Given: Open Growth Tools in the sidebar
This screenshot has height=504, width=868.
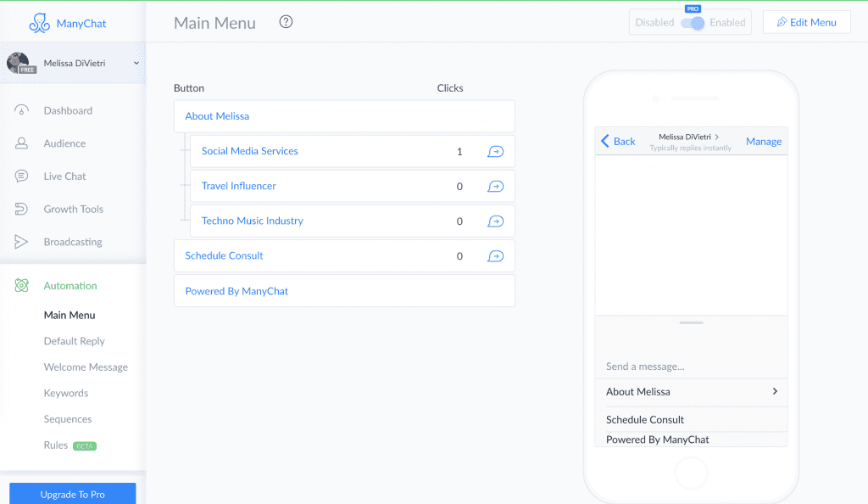Looking at the screenshot, I should (x=73, y=209).
